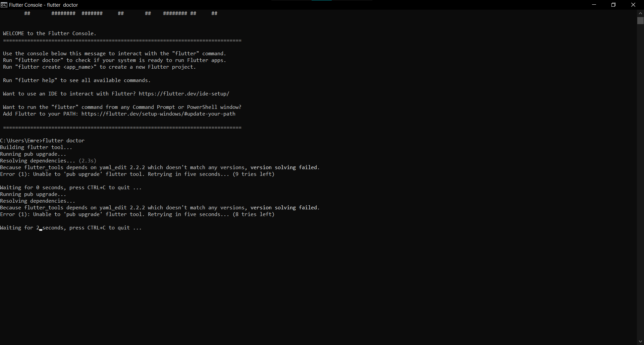Restore down the Flutter Console window
Screen dimensions: 644x345
[x=613, y=5]
